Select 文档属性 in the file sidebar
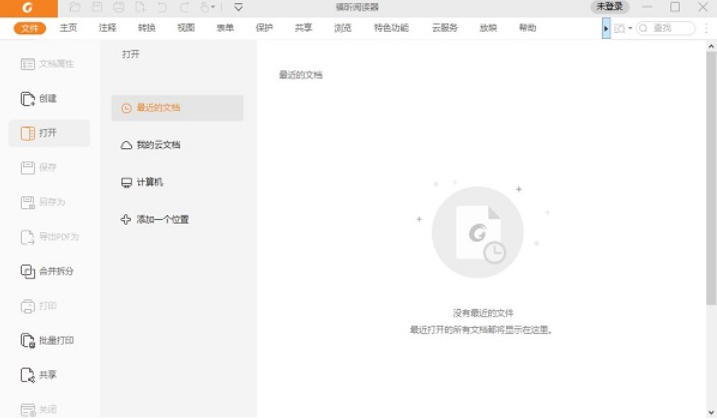Image resolution: width=717 pixels, height=419 pixels. tap(48, 64)
